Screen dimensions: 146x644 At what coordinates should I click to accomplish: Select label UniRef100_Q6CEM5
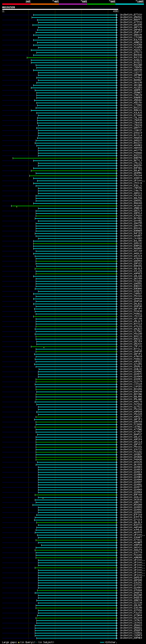(x=131, y=25)
